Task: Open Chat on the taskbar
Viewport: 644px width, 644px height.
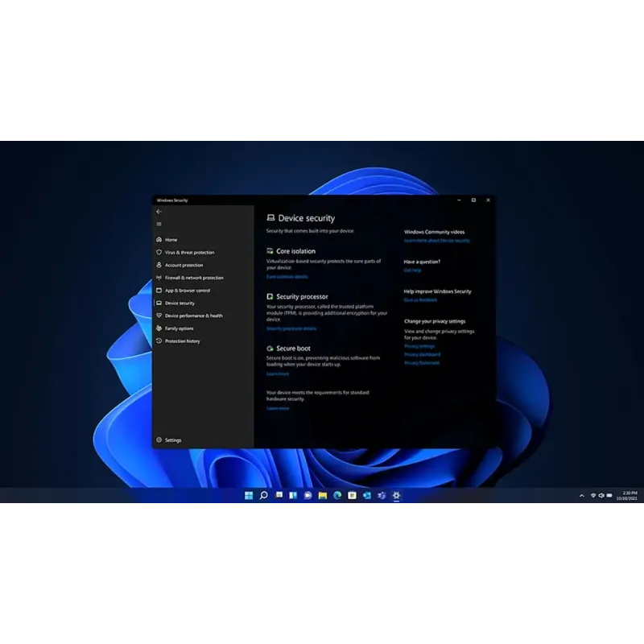Action: 308,495
